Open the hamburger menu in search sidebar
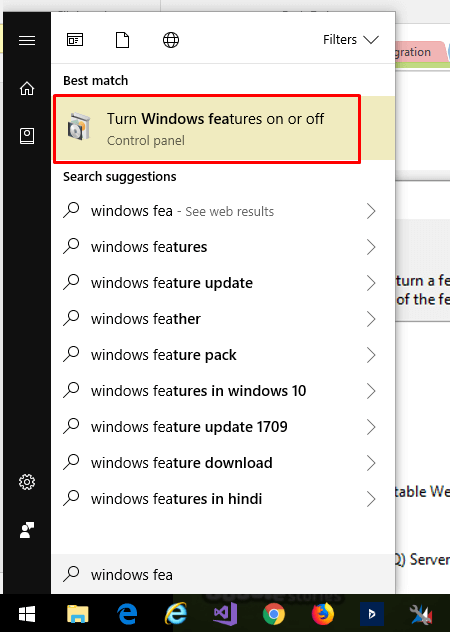The width and height of the screenshot is (450, 632). tap(27, 40)
